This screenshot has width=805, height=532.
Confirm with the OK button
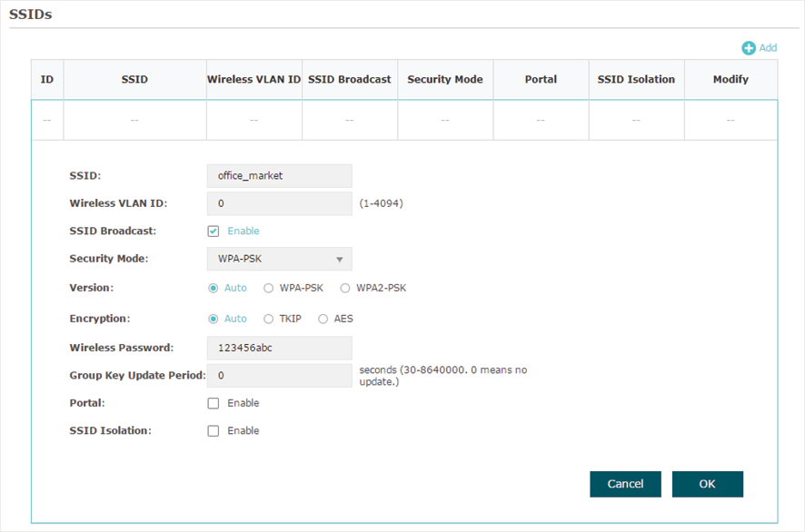click(708, 484)
